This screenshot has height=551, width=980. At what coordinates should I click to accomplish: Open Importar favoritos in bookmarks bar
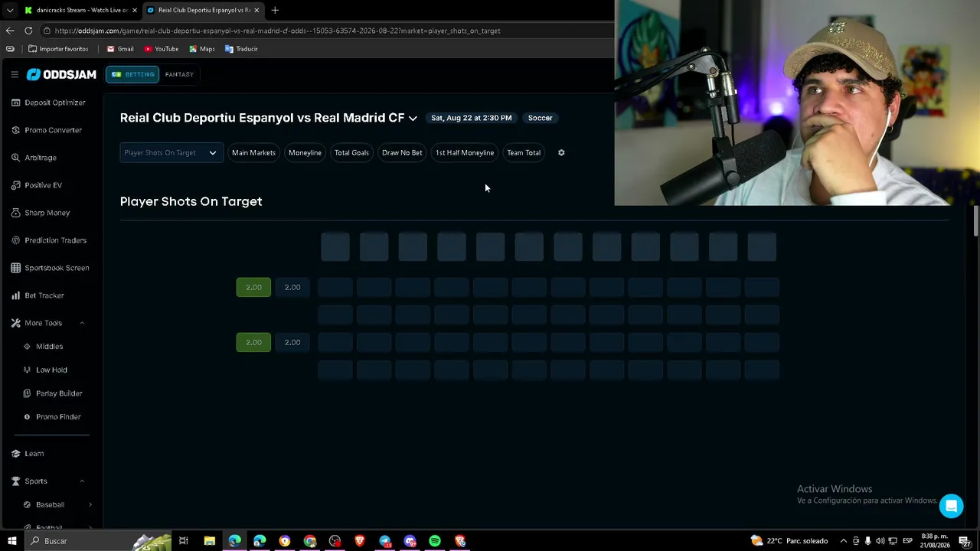coord(58,49)
